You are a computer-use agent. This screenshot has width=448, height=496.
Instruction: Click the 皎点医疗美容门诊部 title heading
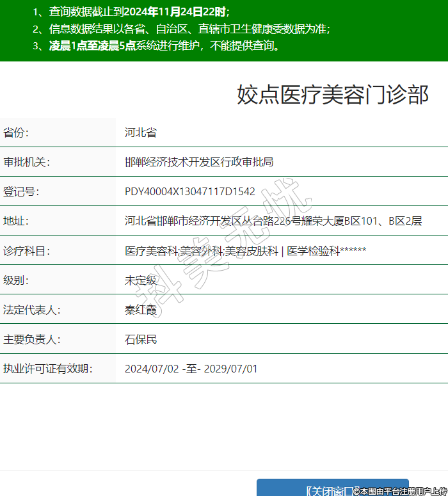[x=333, y=95]
